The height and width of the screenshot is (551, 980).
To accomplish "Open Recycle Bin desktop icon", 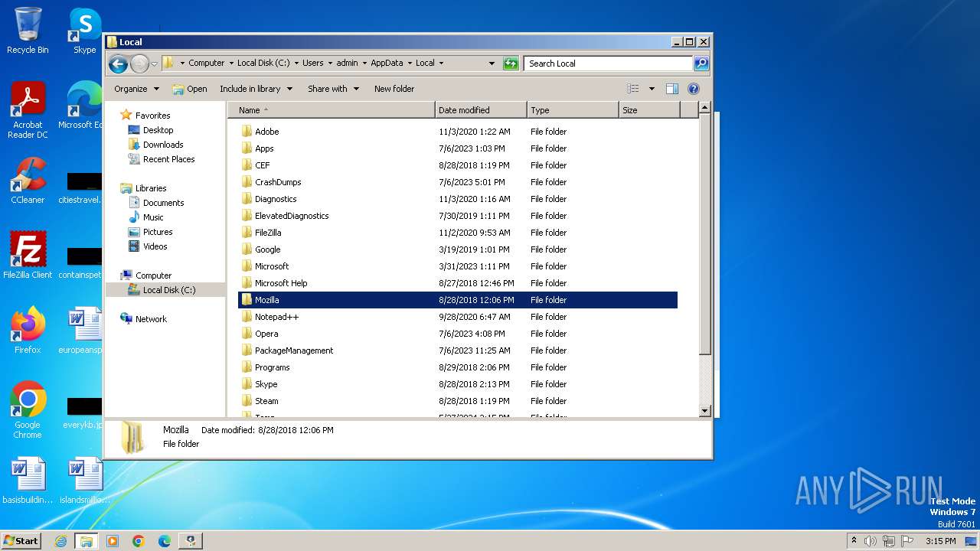I will click(28, 31).
